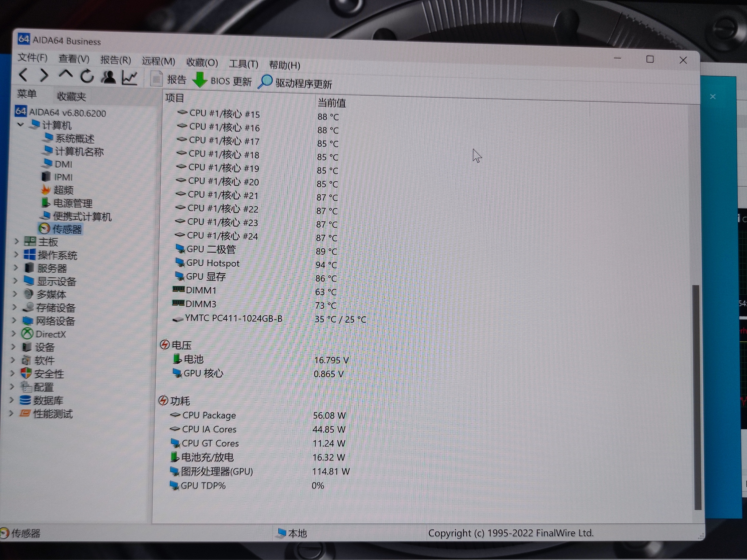Image resolution: width=747 pixels, height=560 pixels.
Task: Select AIDA64 v6.80.6200 root item
Action: pyautogui.click(x=60, y=113)
